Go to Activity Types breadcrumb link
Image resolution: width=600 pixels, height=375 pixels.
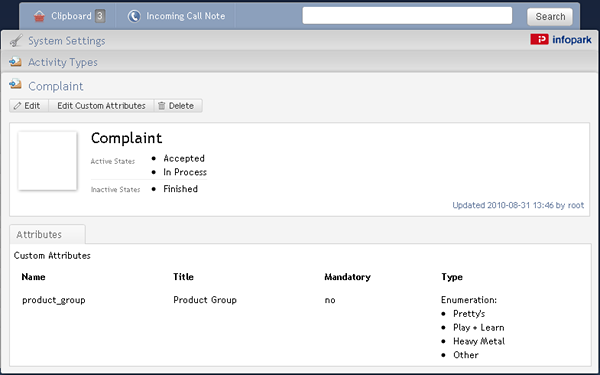[x=63, y=62]
